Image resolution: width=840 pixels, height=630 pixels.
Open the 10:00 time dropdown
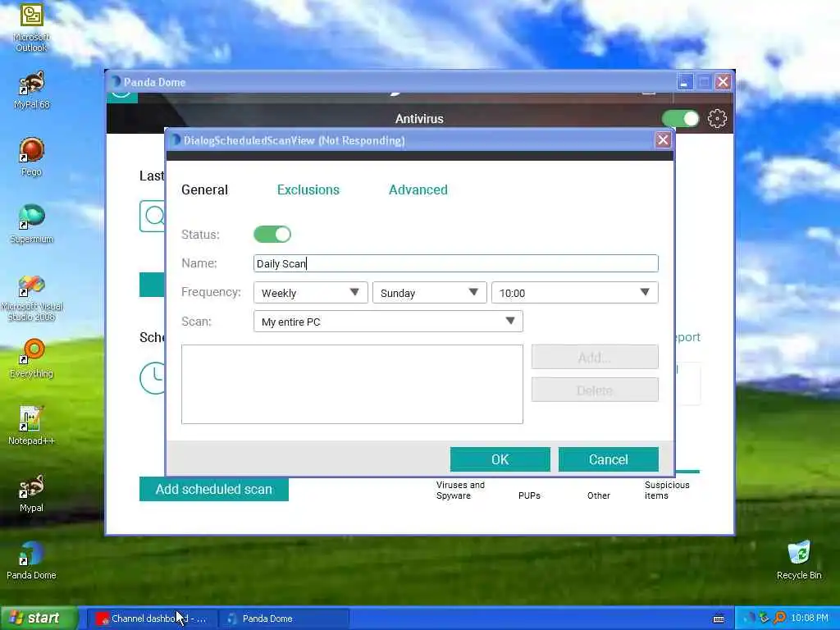[x=575, y=293]
